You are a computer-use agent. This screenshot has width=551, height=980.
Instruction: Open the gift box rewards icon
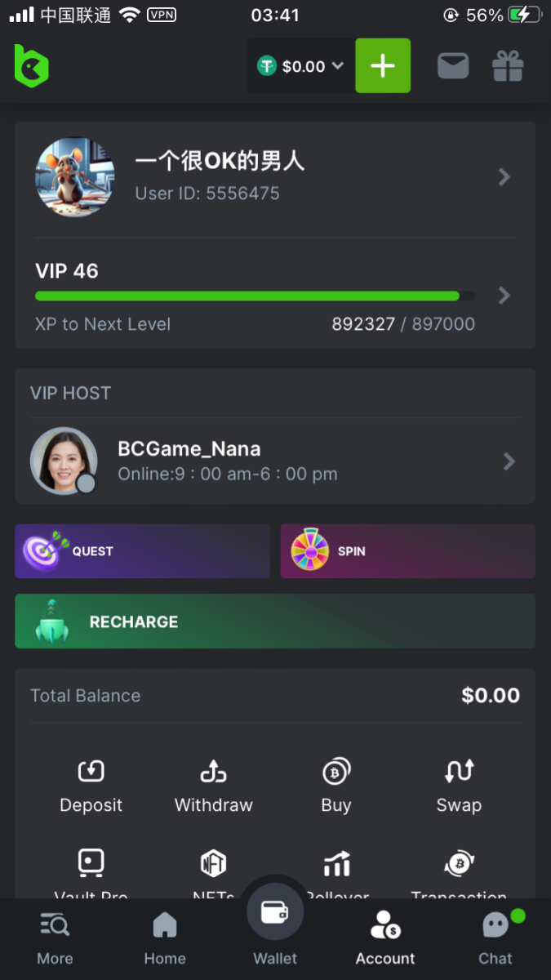coord(507,66)
